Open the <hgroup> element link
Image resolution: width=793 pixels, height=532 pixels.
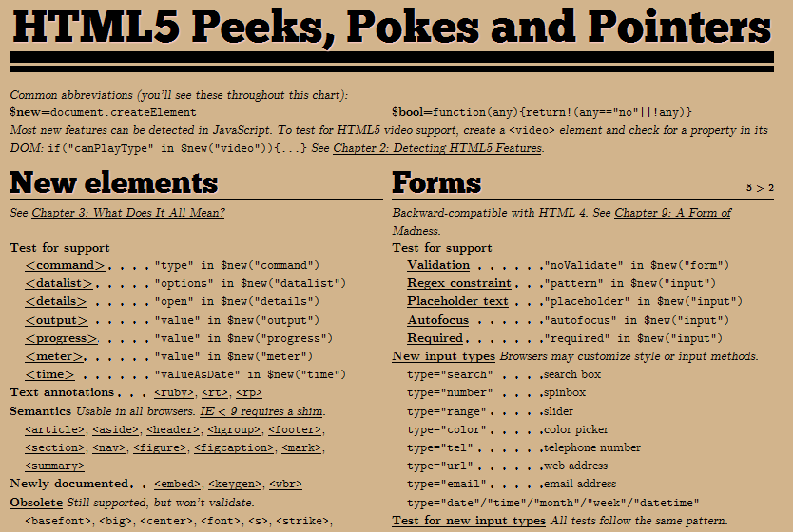click(234, 430)
